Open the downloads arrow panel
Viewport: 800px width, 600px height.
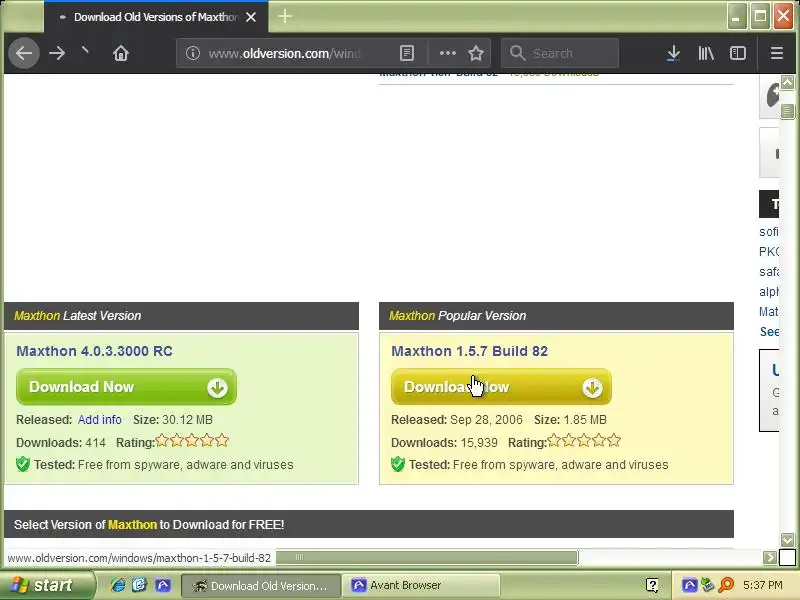point(673,53)
